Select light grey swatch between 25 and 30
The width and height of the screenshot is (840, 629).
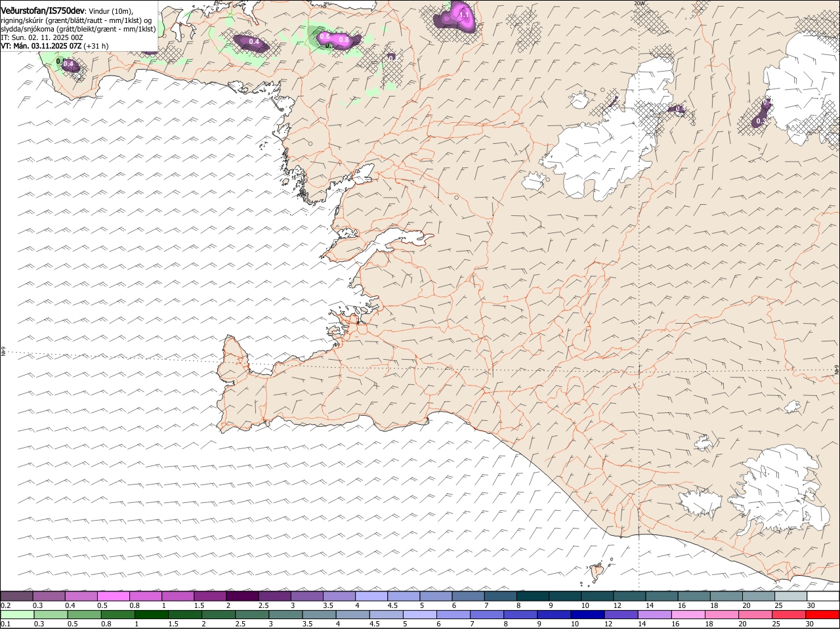(x=789, y=596)
